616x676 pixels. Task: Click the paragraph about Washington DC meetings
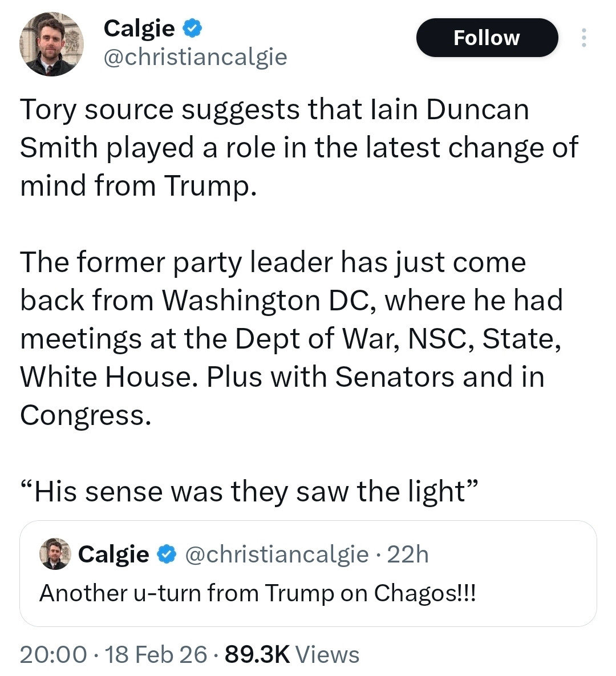coord(291,338)
